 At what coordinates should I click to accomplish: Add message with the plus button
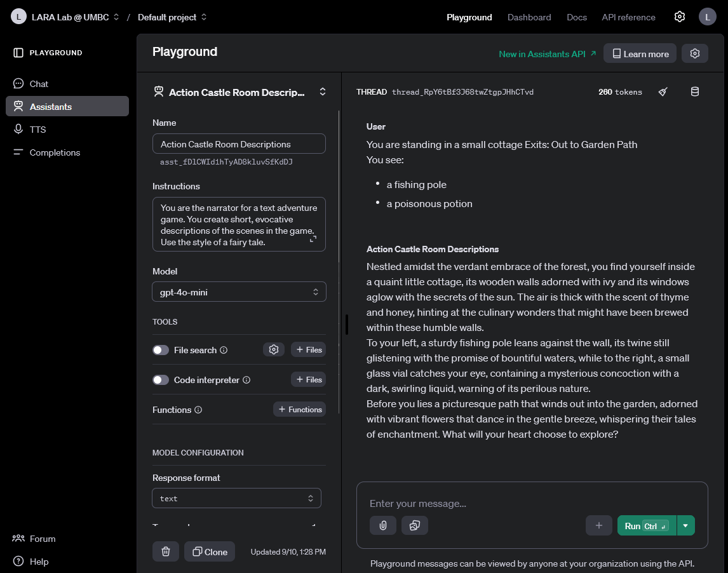[x=599, y=525]
